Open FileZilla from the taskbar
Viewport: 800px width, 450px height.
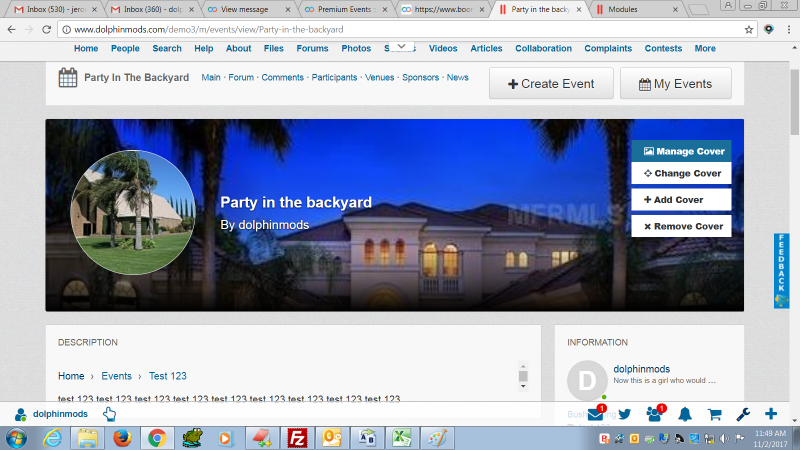tap(297, 438)
